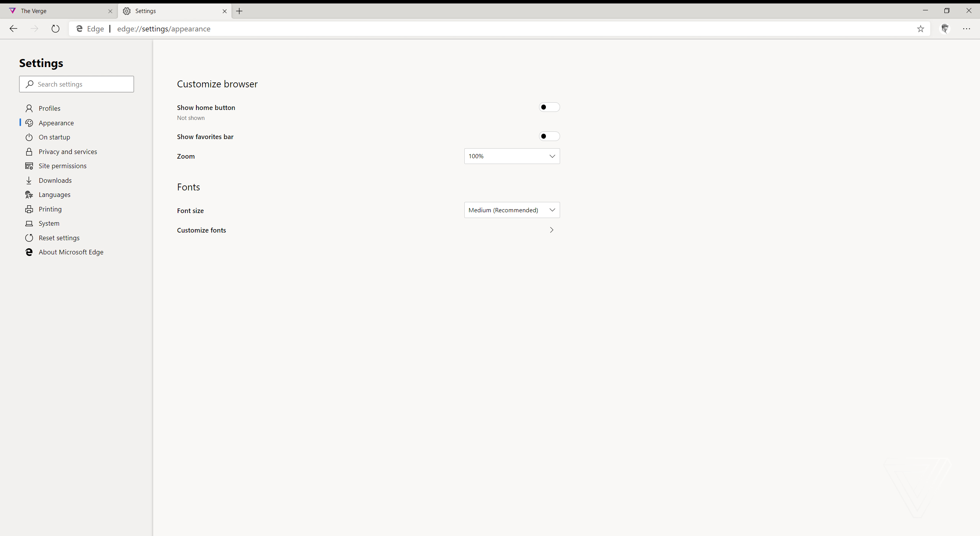This screenshot has height=536, width=980.
Task: Click the Printing icon in sidebar
Action: click(x=28, y=209)
